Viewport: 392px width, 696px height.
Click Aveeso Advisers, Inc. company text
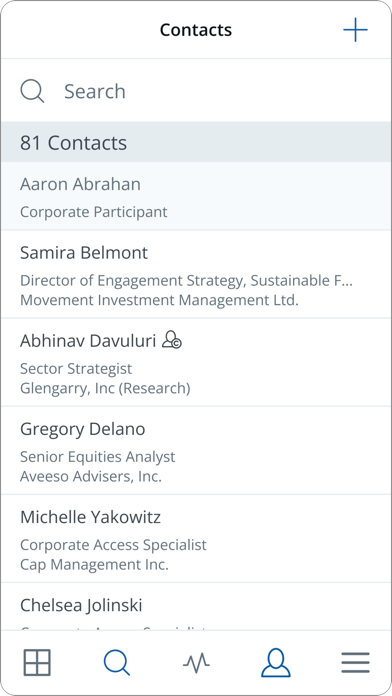coord(91,476)
